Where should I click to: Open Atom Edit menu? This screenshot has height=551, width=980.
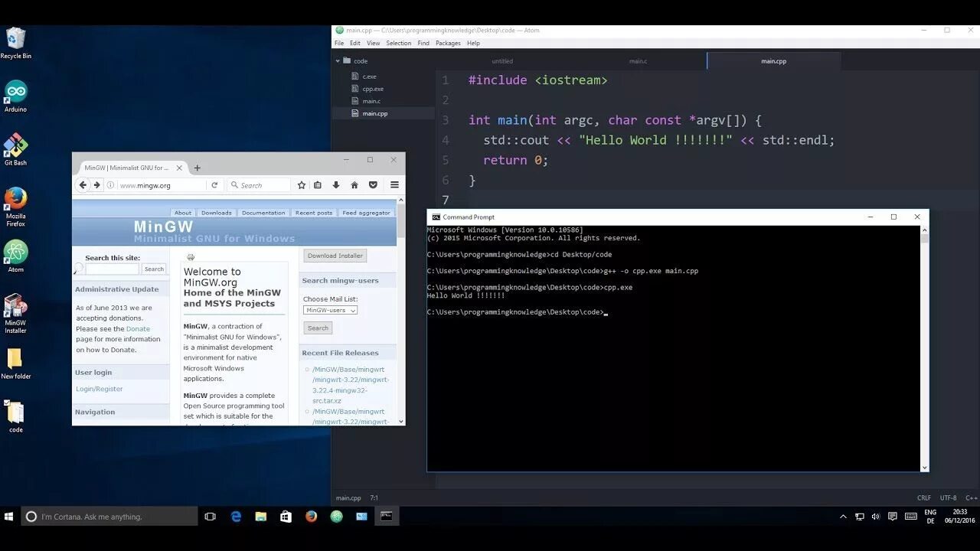coord(355,43)
